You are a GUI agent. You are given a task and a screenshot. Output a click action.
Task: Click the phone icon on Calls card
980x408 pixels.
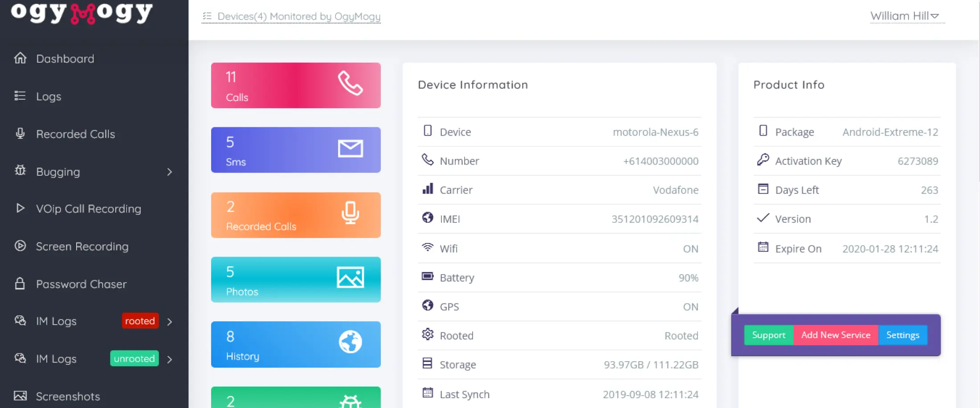point(350,83)
